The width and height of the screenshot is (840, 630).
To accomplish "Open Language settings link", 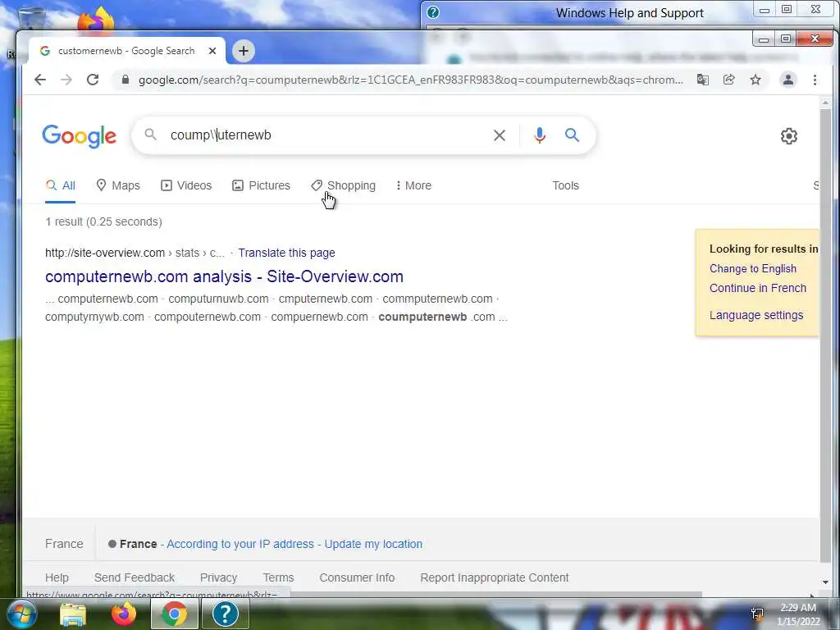I will (x=756, y=316).
